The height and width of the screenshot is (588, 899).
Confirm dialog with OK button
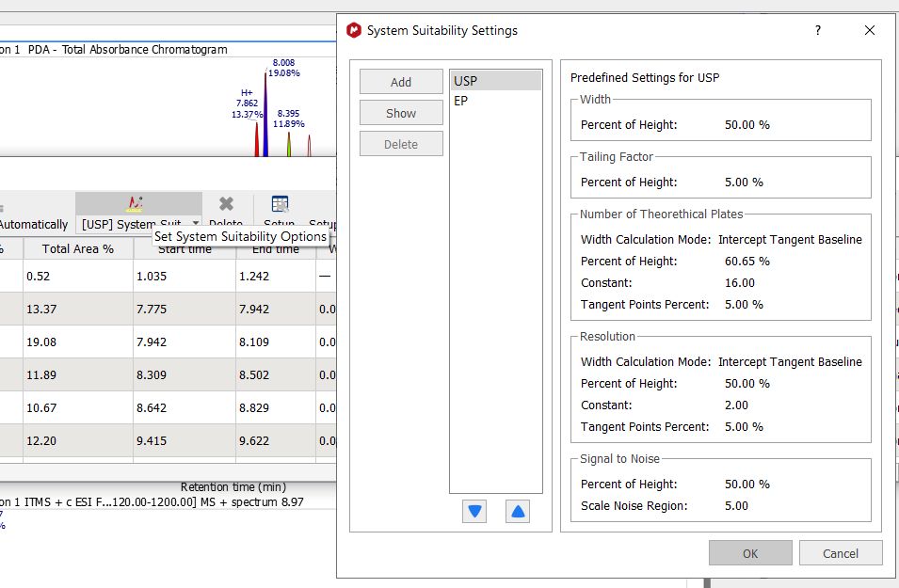pyautogui.click(x=750, y=553)
